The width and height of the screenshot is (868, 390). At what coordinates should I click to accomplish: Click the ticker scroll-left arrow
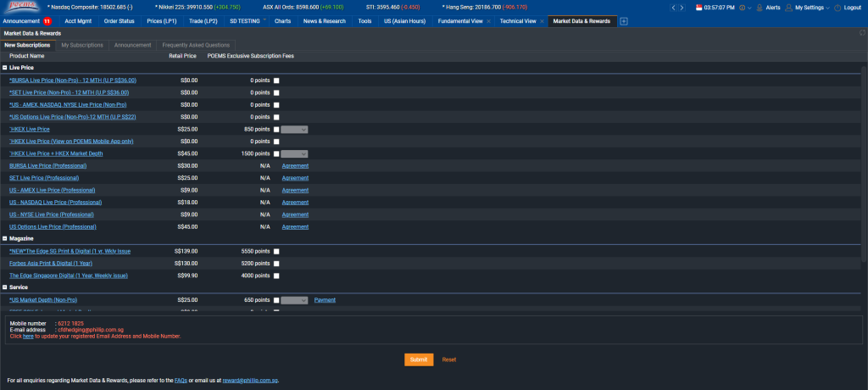point(673,8)
